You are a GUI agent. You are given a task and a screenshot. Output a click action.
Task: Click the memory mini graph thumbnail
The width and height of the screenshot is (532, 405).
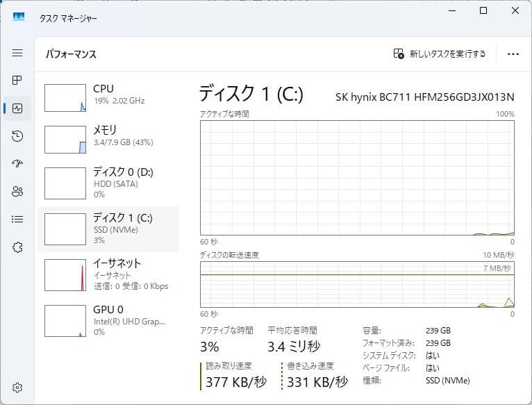click(x=65, y=140)
